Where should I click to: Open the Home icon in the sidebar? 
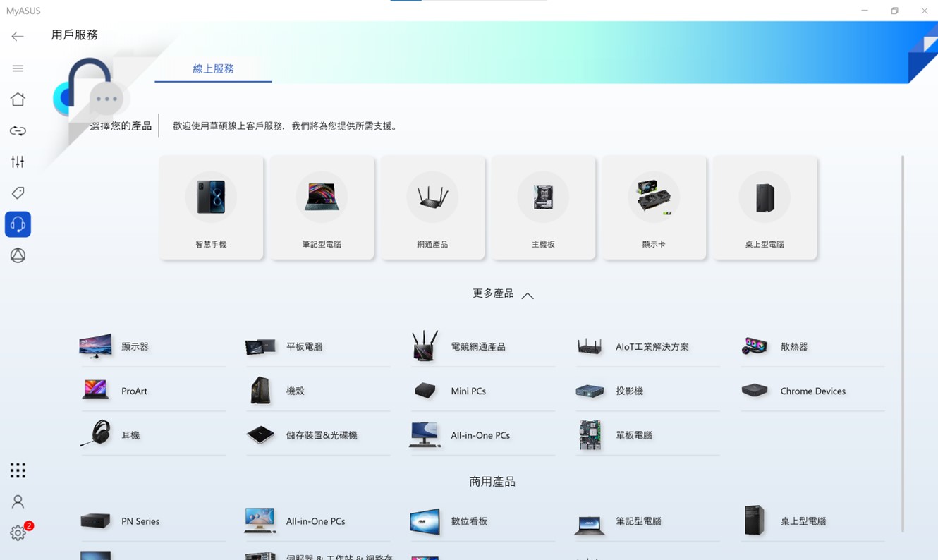coord(18,99)
